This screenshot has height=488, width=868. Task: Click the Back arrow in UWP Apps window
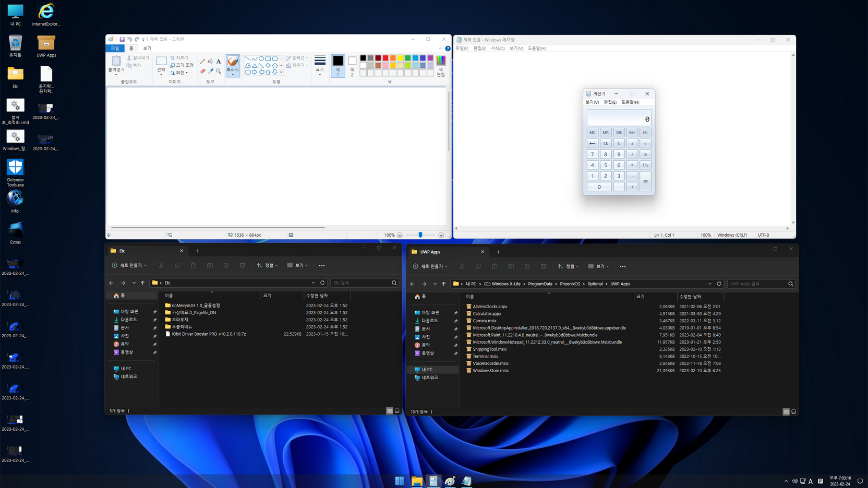[x=413, y=284]
